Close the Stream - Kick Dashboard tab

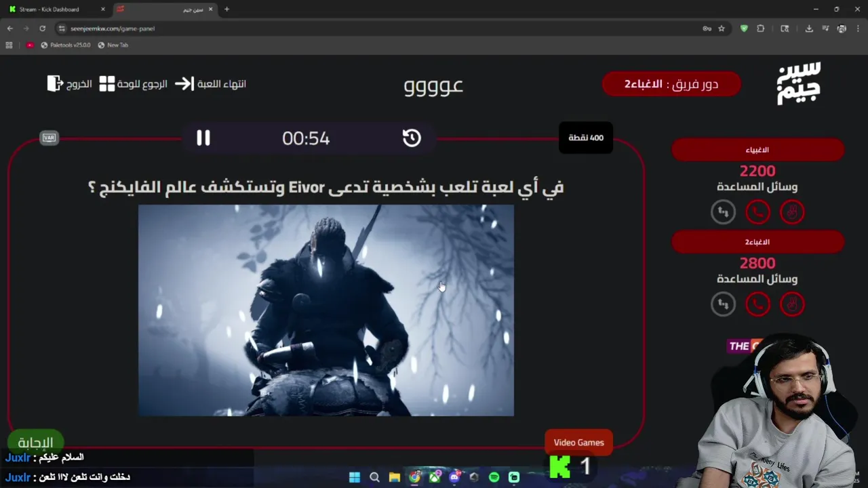pyautogui.click(x=102, y=9)
